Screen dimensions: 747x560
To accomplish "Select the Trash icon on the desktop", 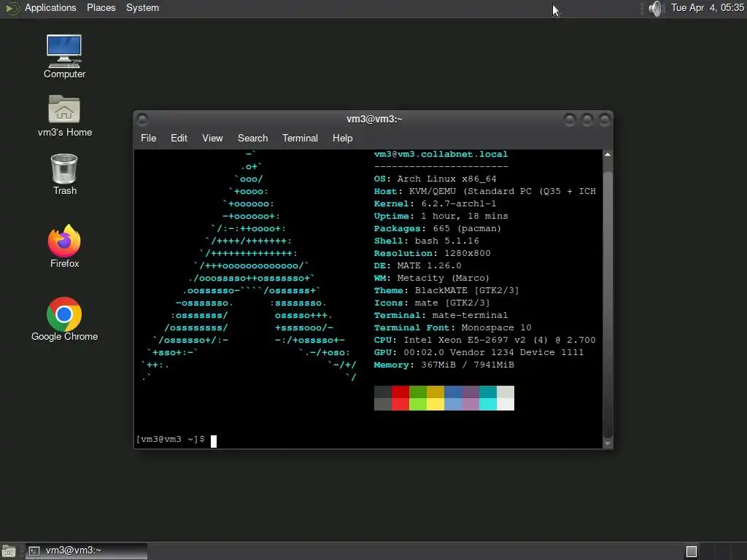I will click(64, 174).
